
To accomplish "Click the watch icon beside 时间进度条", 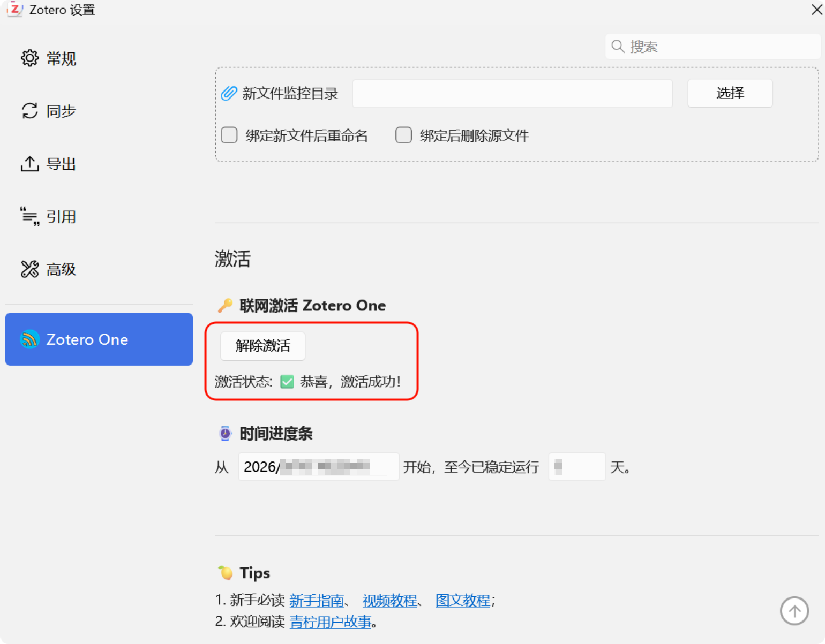I will coord(226,433).
